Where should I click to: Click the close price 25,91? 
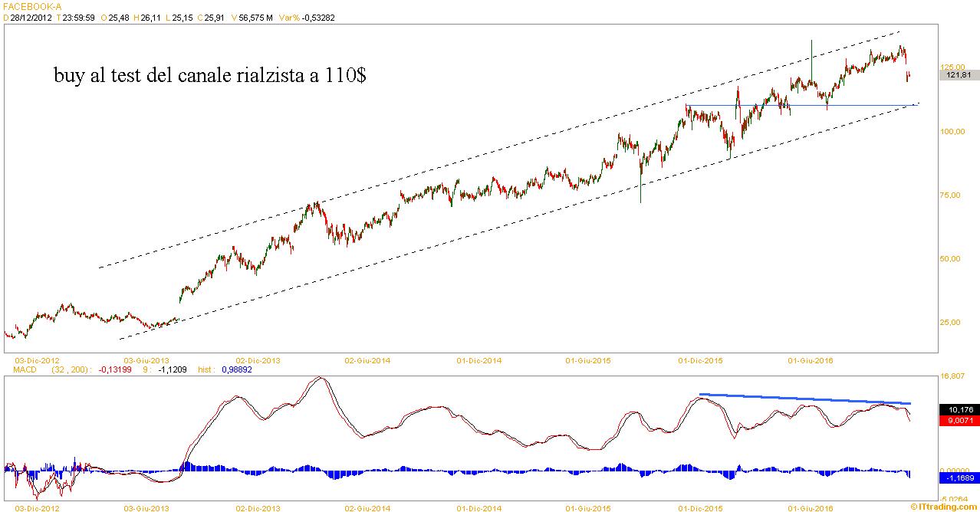tap(214, 18)
